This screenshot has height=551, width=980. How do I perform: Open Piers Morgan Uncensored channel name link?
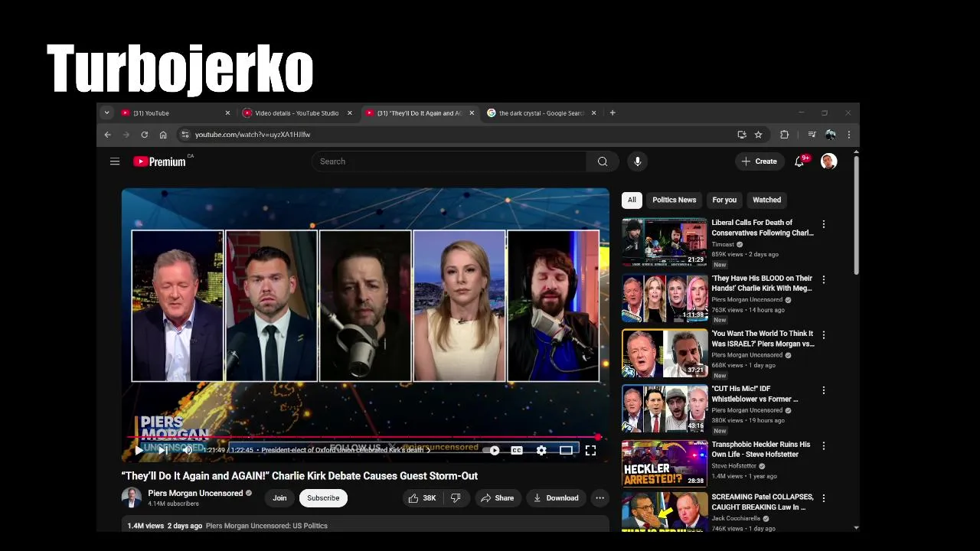coord(195,494)
